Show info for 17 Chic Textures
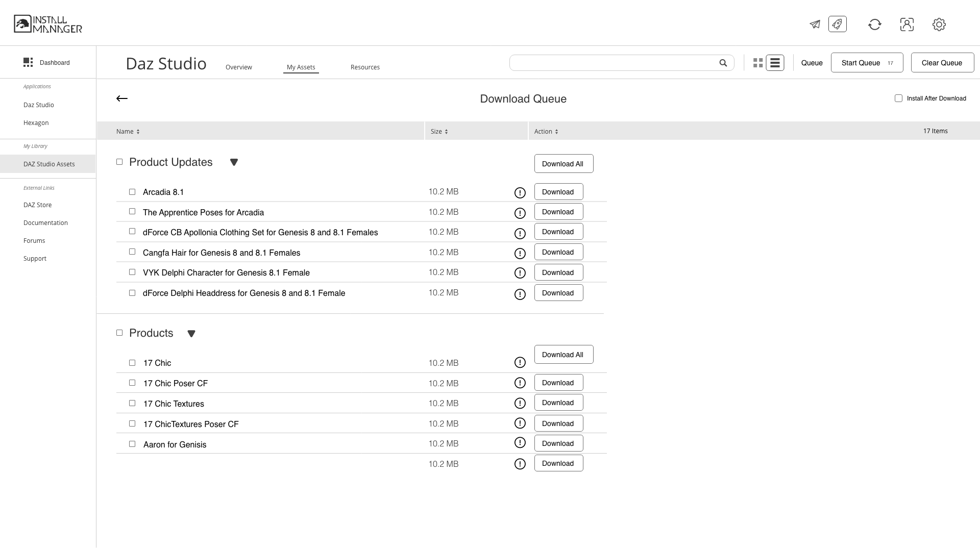 coord(520,403)
